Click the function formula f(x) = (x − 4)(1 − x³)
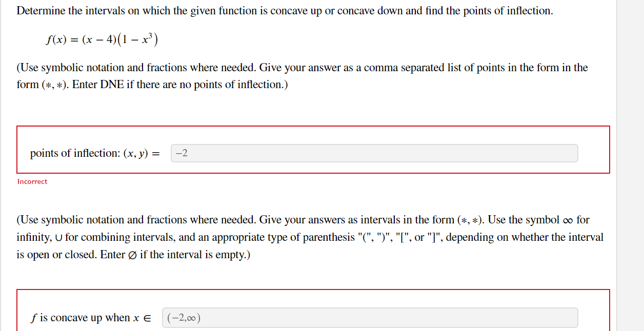Screen dimensions: 644x331 [x=102, y=37]
